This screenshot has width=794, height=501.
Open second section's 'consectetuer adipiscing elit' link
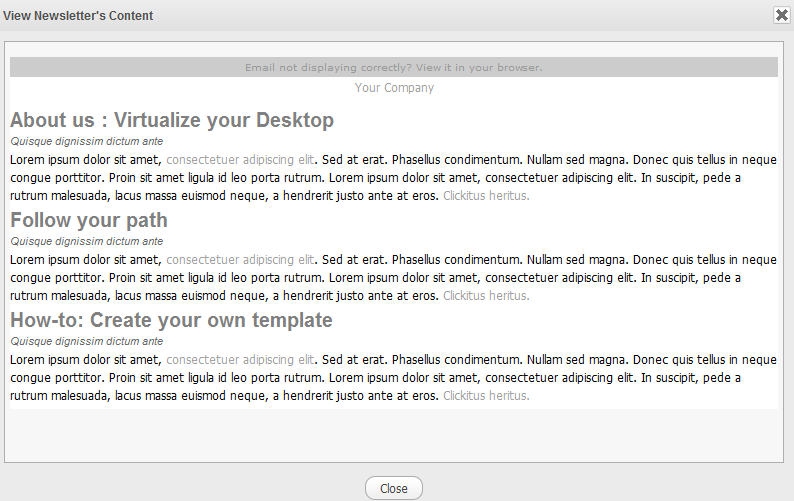[240, 259]
